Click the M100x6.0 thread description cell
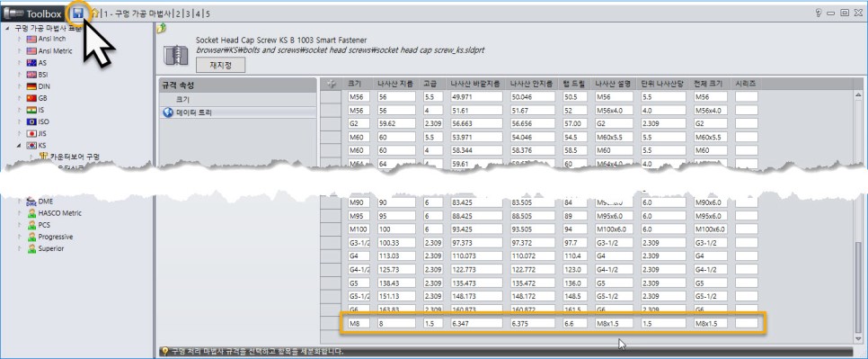This screenshot has height=359, width=868. coord(613,229)
